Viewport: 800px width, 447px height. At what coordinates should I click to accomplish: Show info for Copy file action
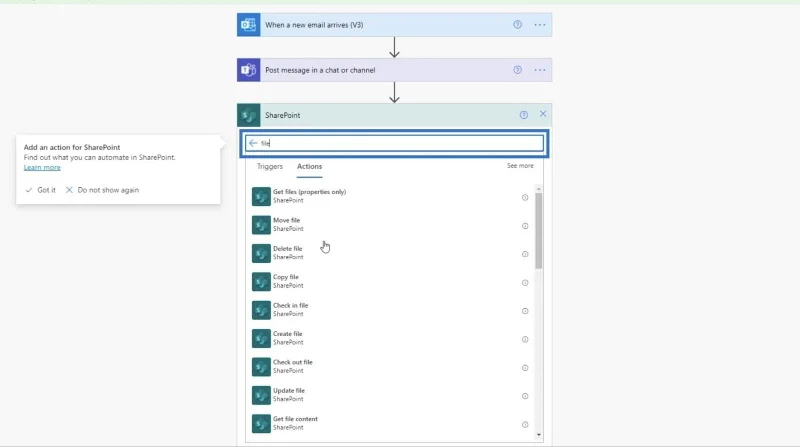(x=525, y=283)
